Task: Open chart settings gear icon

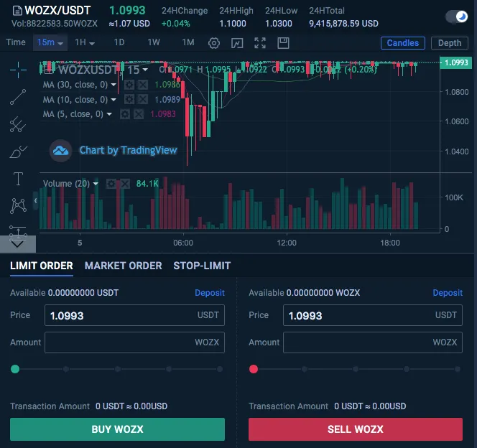Action: (214, 43)
